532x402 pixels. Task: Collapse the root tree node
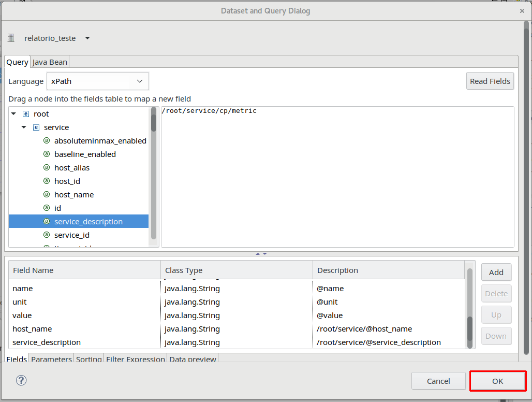pyautogui.click(x=13, y=114)
